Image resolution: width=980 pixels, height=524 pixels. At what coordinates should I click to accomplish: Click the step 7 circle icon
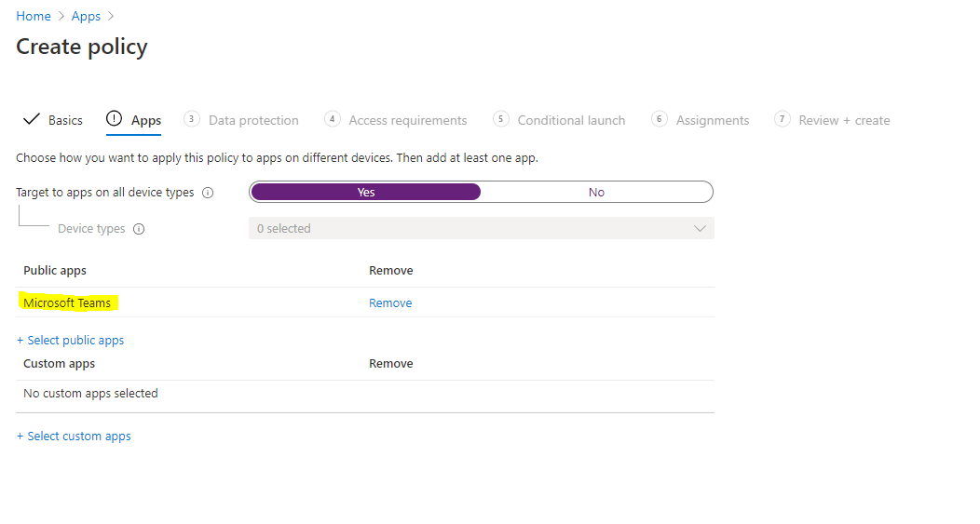[782, 118]
